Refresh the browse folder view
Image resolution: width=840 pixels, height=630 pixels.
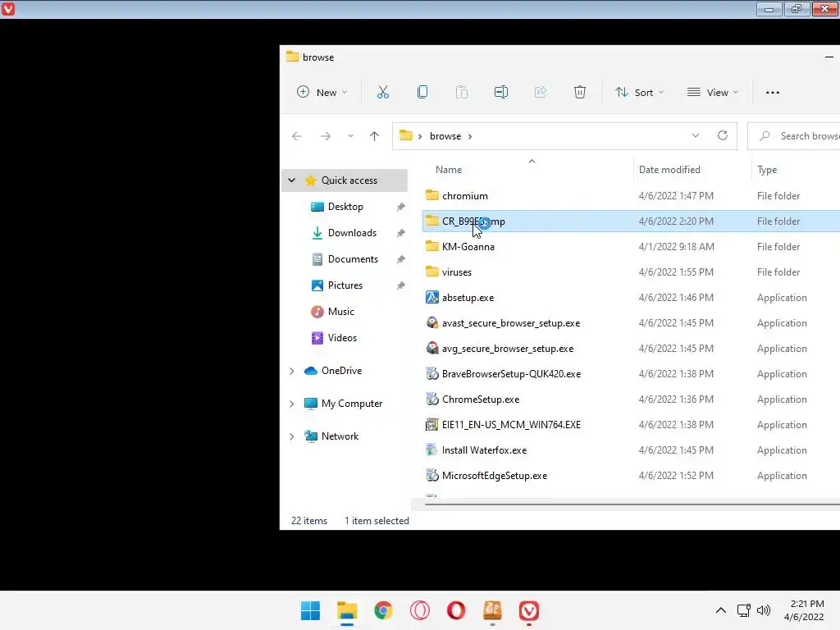722,135
